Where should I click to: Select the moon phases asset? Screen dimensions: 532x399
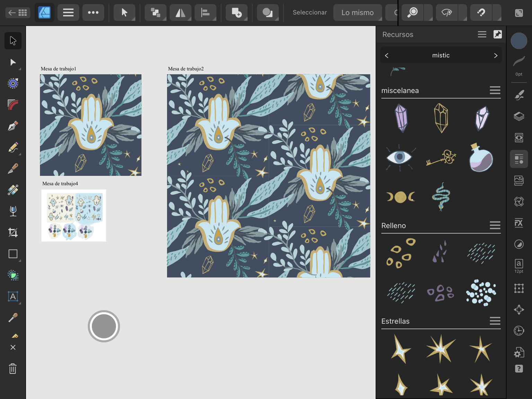point(400,197)
